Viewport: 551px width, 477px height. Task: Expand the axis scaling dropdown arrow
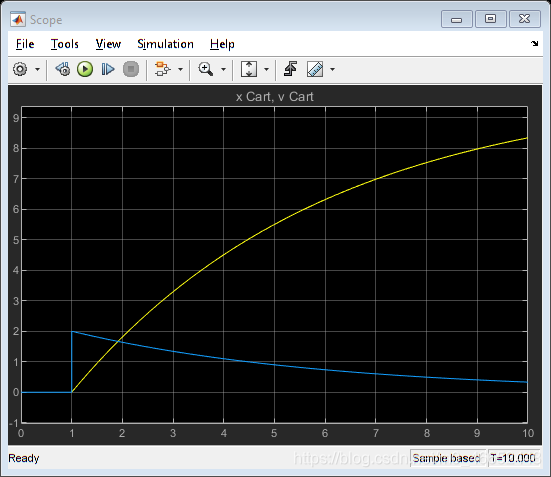coord(266,69)
